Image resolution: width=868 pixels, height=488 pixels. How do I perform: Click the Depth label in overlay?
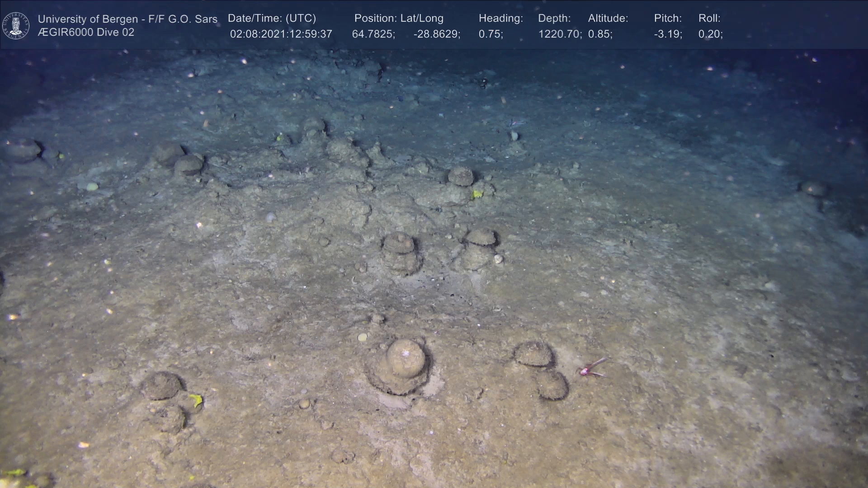(554, 19)
